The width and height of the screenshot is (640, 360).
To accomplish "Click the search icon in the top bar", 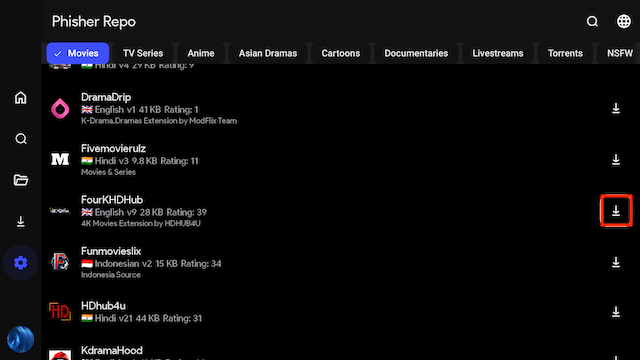I will tap(592, 21).
